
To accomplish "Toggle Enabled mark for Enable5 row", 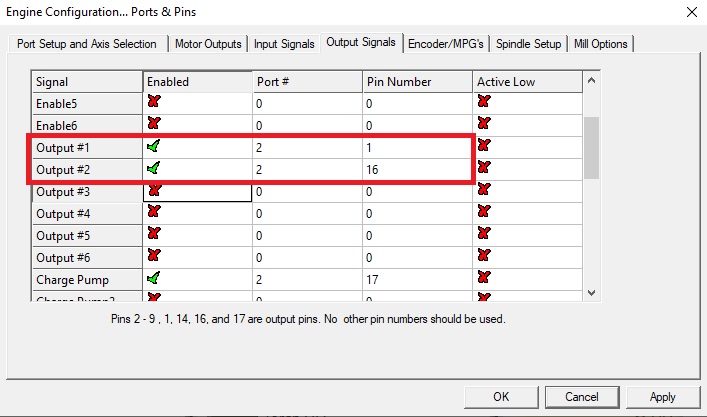I will (154, 101).
